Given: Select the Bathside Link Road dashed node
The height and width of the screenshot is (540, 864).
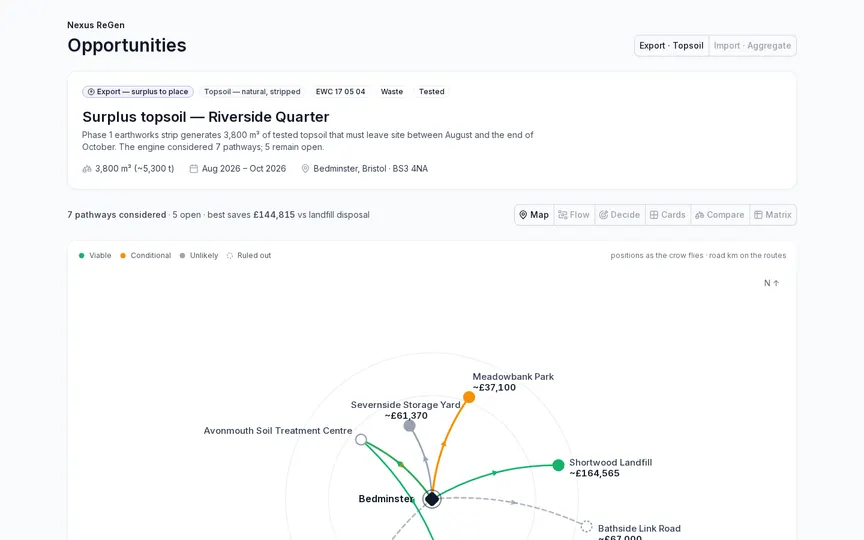Looking at the screenshot, I should tap(587, 526).
